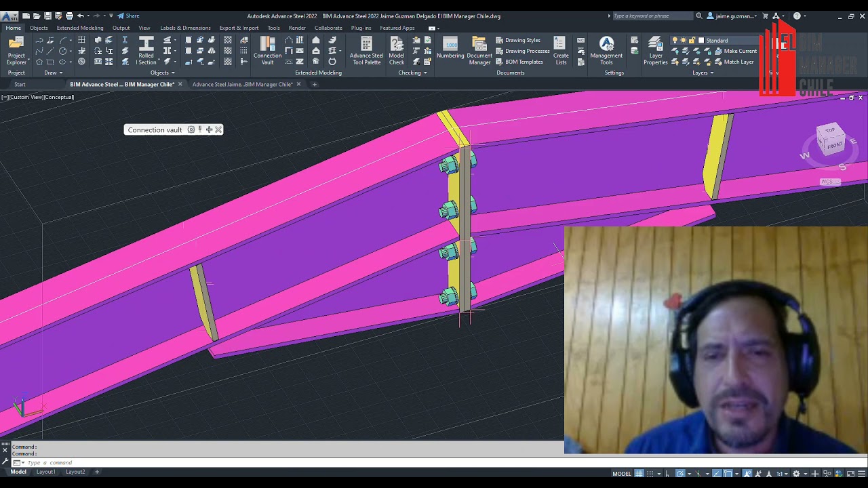Toggle polar tracking in status bar

[x=680, y=474]
